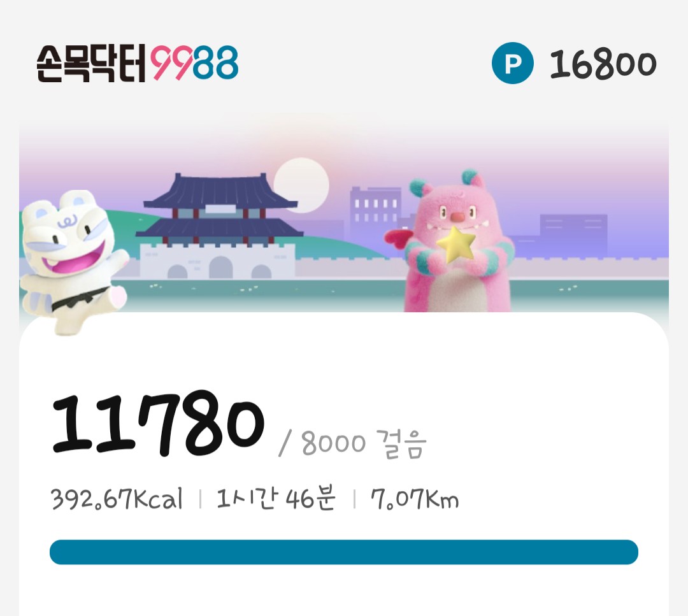Tap the 392.67Kcal calories stat
This screenshot has width=688, height=616.
[x=117, y=499]
